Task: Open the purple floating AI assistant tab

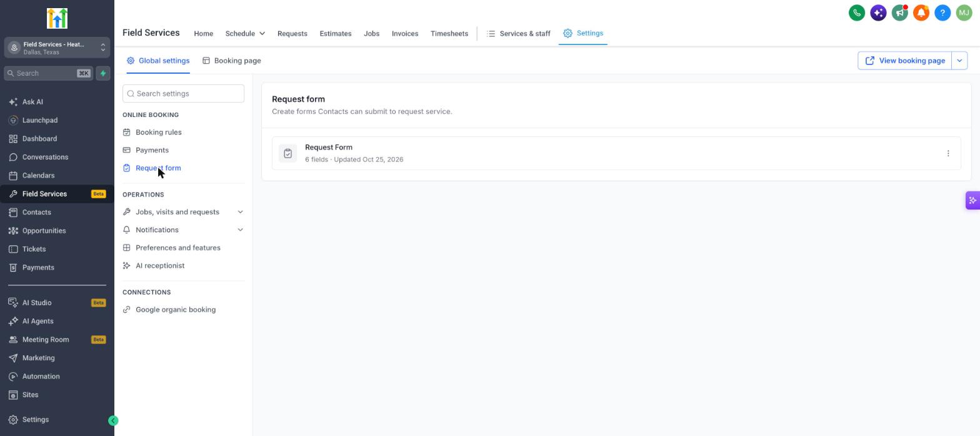Action: pos(972,200)
